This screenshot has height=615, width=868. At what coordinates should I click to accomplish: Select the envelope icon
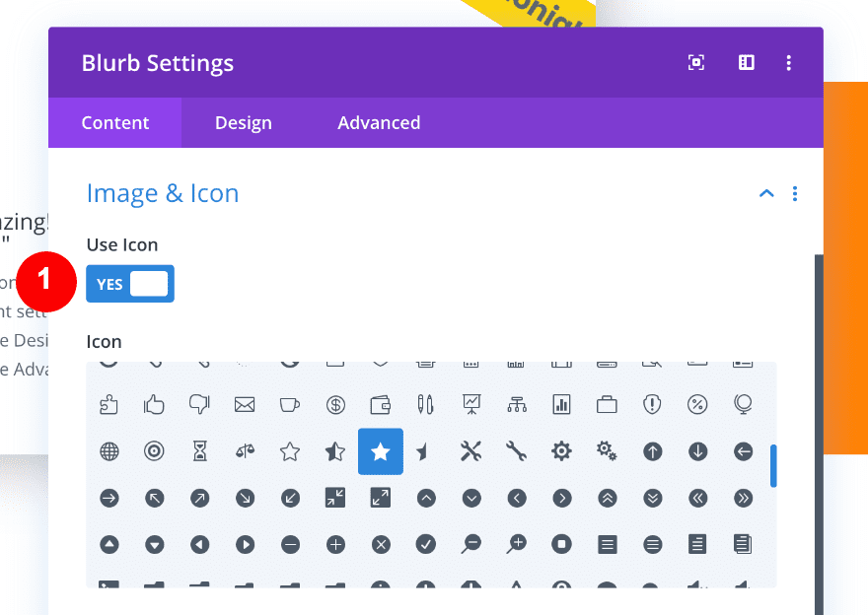tap(245, 404)
